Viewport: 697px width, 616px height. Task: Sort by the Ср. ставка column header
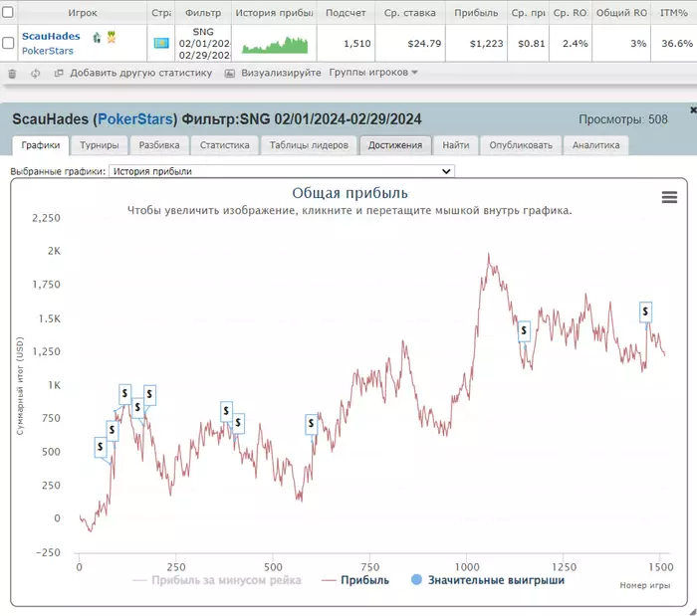tap(410, 13)
